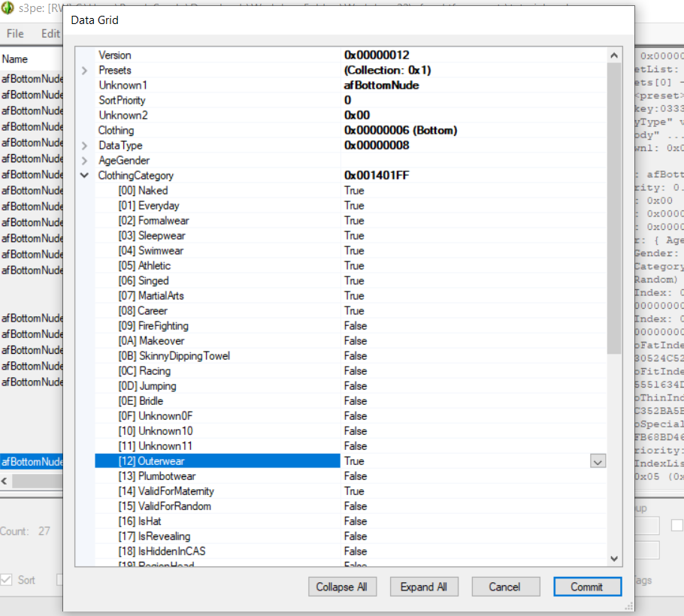Image resolution: width=684 pixels, height=616 pixels.
Task: Click the Collapse All button
Action: tap(342, 587)
